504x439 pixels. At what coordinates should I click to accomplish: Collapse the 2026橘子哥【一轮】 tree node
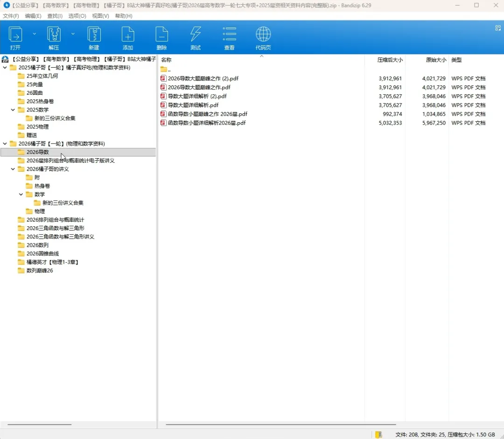5,144
